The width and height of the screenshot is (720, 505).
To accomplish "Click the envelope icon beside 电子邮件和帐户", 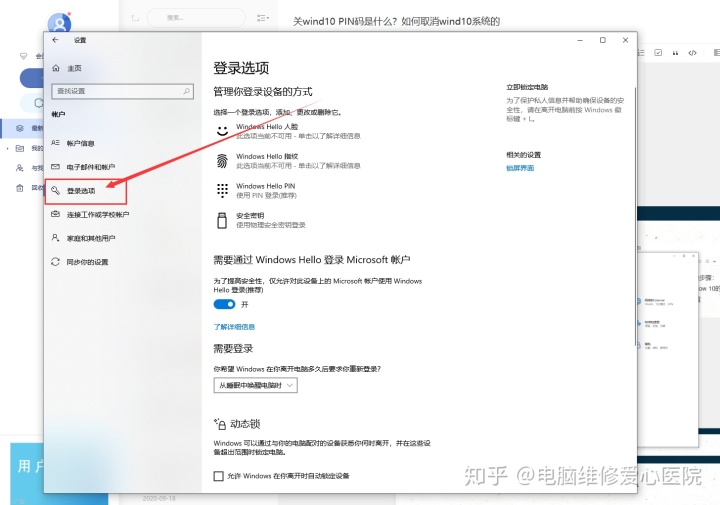I will point(56,167).
